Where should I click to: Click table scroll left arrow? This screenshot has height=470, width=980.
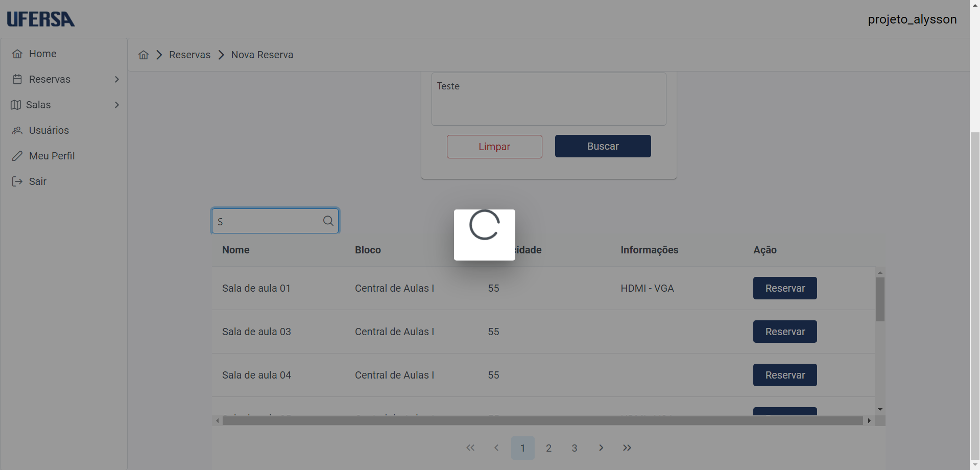pos(218,421)
